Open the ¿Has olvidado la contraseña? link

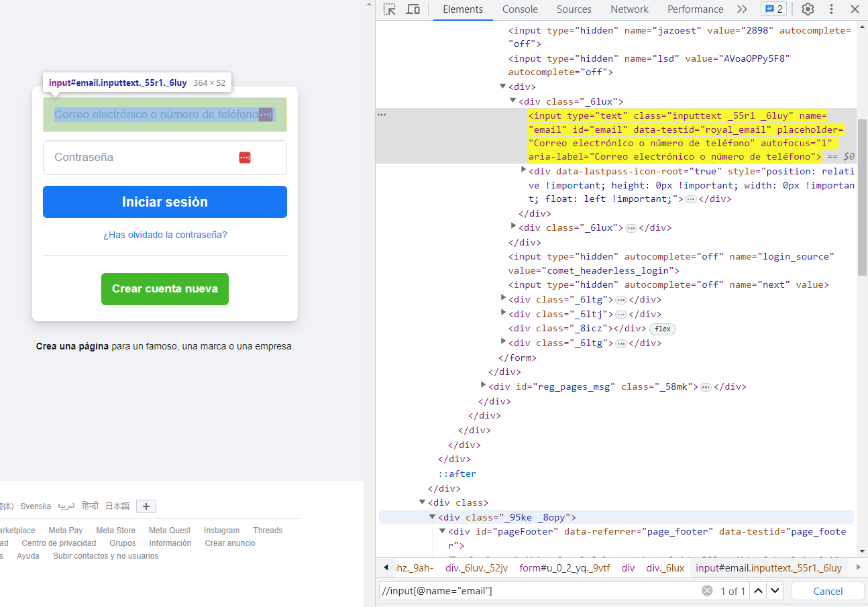pos(164,235)
